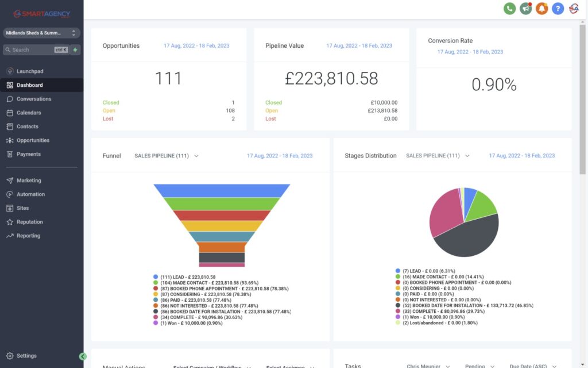
Task: Open the Midlands Sheds account switcher
Action: 41,33
